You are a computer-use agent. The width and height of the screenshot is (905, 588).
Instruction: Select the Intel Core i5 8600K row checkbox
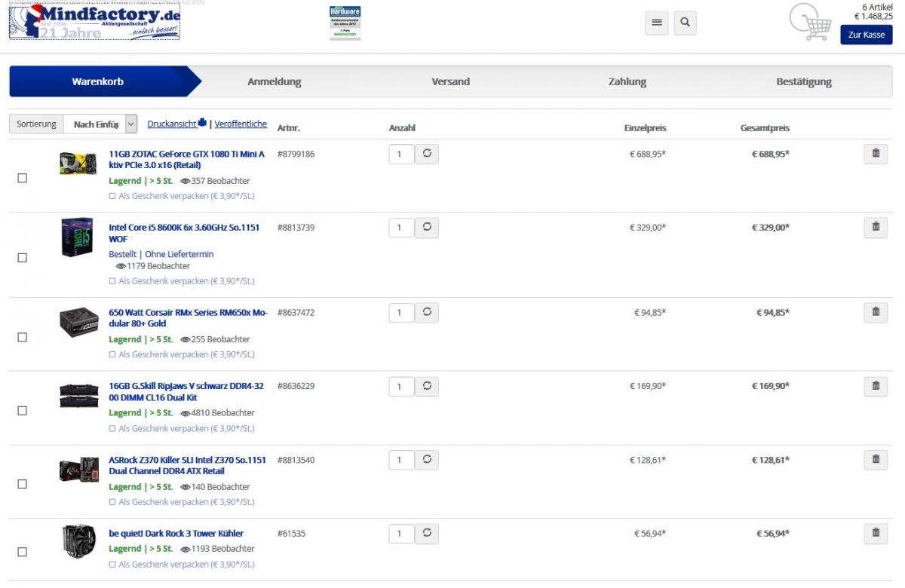tap(22, 257)
